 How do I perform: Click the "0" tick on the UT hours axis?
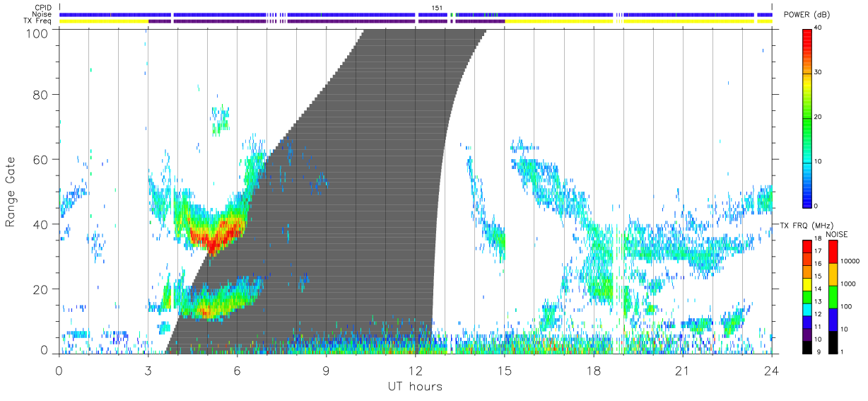click(x=59, y=369)
